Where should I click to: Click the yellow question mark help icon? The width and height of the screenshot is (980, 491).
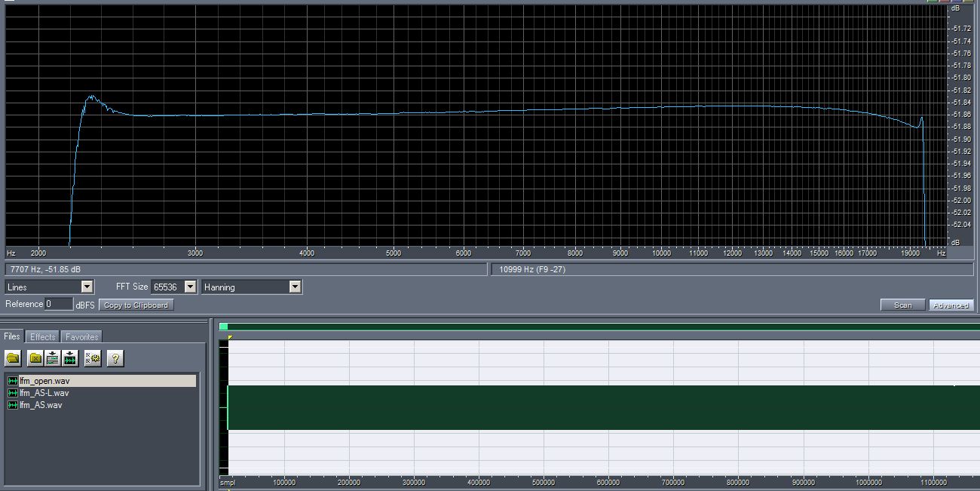click(115, 358)
